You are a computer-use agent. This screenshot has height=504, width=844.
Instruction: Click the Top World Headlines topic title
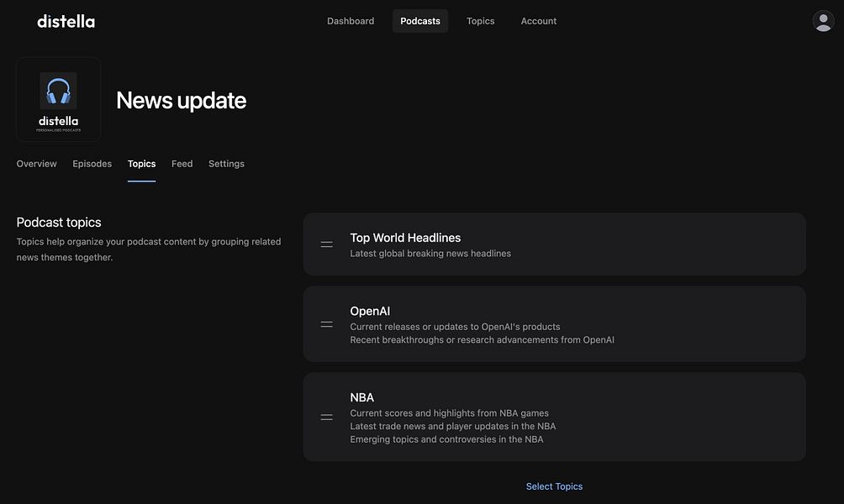coord(405,238)
